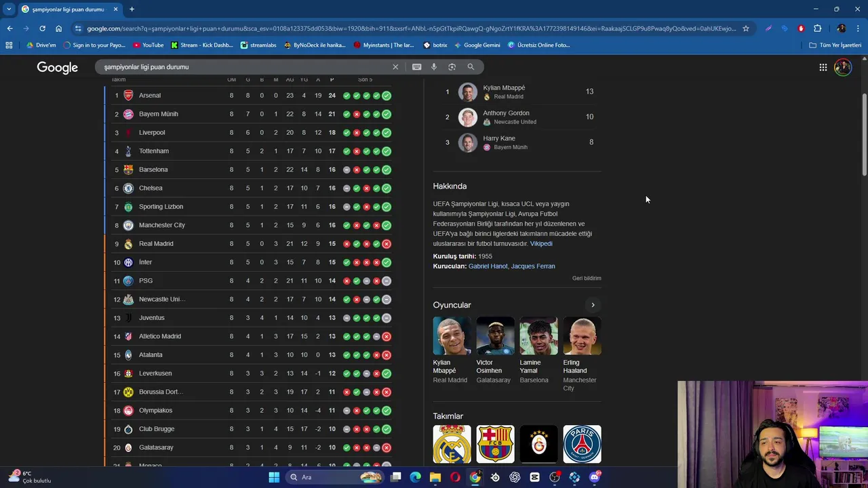Switch to the şampiyonlar ligi puan durumu tab

[69, 9]
